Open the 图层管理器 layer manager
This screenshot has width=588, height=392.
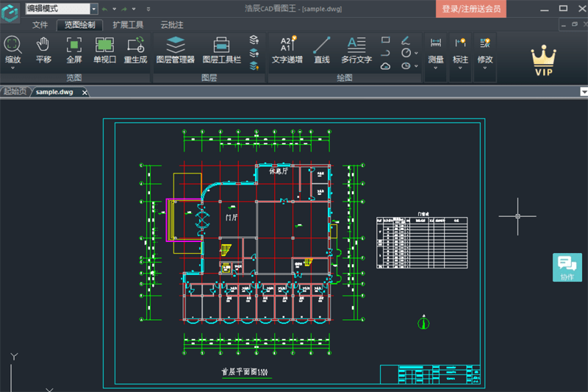click(175, 49)
